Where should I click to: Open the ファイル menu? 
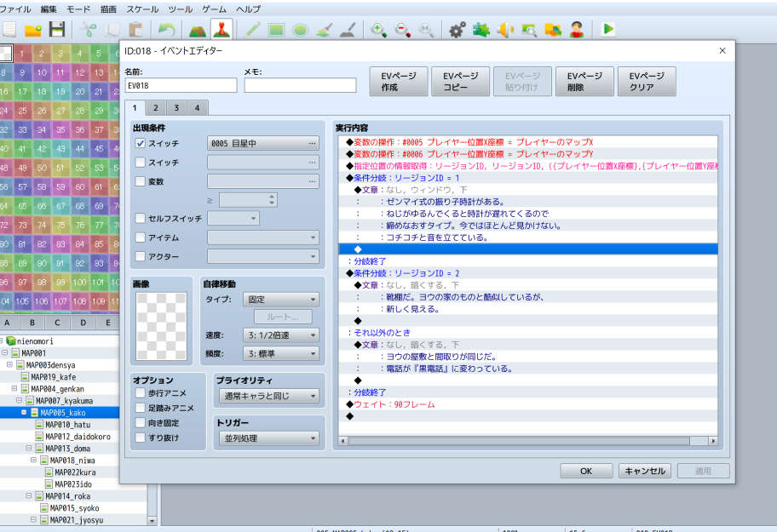[x=15, y=9]
